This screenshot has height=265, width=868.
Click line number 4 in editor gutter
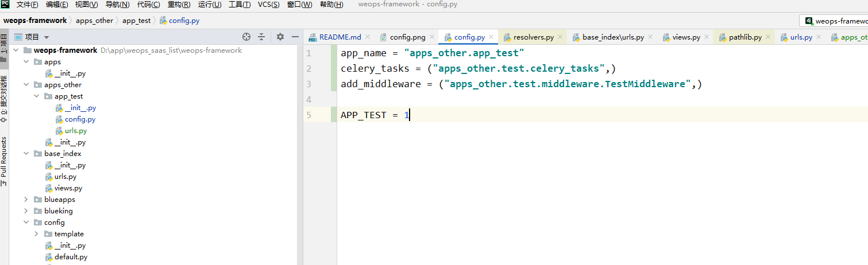[308, 100]
